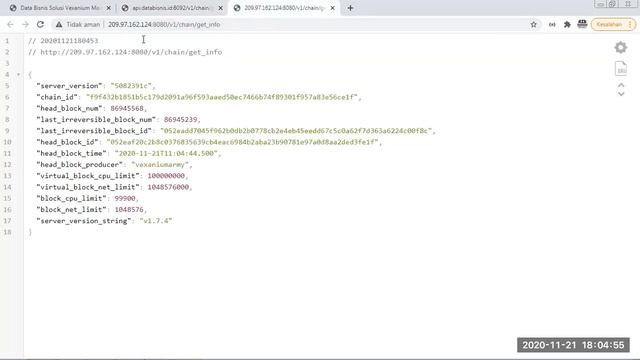Select the "vexaniumarmy" value

coord(160,164)
